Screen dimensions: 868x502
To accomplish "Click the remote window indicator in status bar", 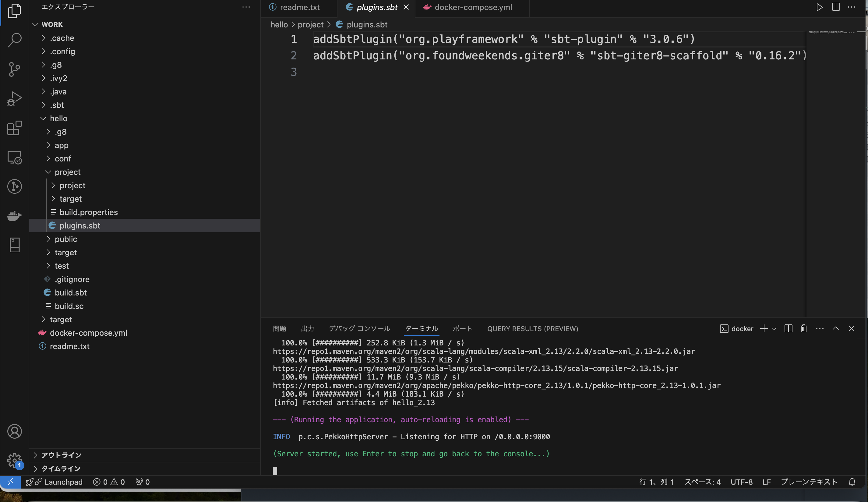I will (x=10, y=482).
